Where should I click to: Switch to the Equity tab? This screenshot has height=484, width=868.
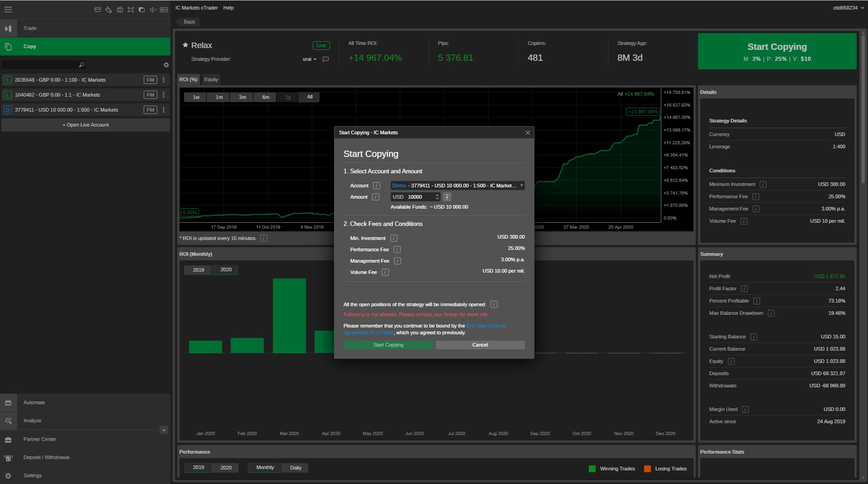pos(211,79)
